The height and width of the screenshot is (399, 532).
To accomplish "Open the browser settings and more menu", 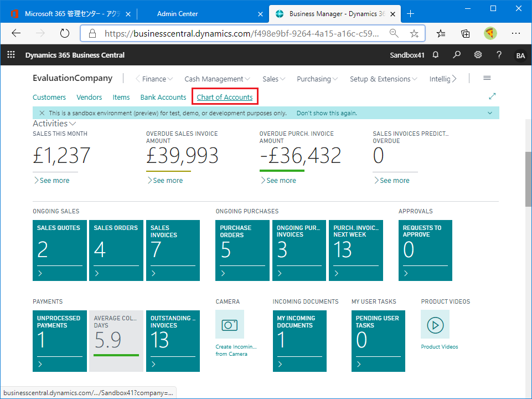I will pyautogui.click(x=516, y=33).
